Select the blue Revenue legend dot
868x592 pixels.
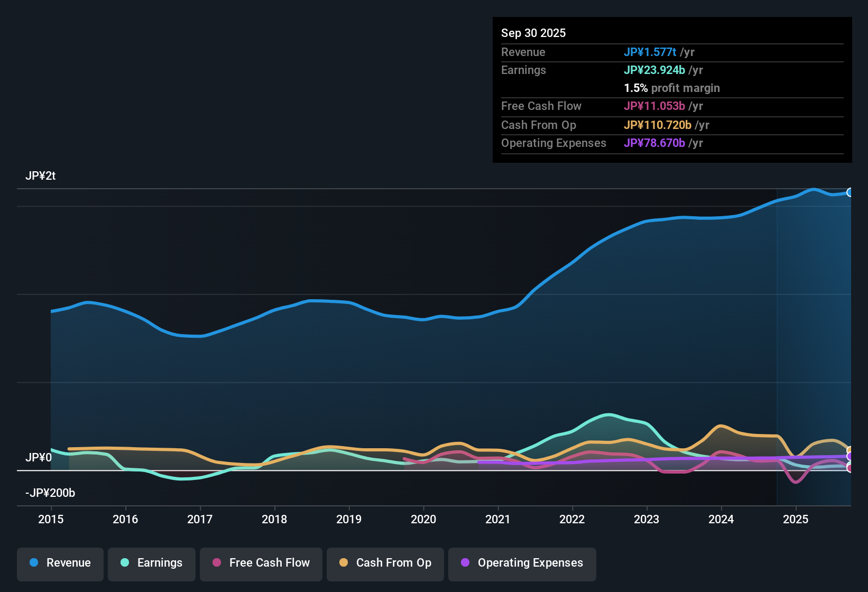tap(33, 563)
